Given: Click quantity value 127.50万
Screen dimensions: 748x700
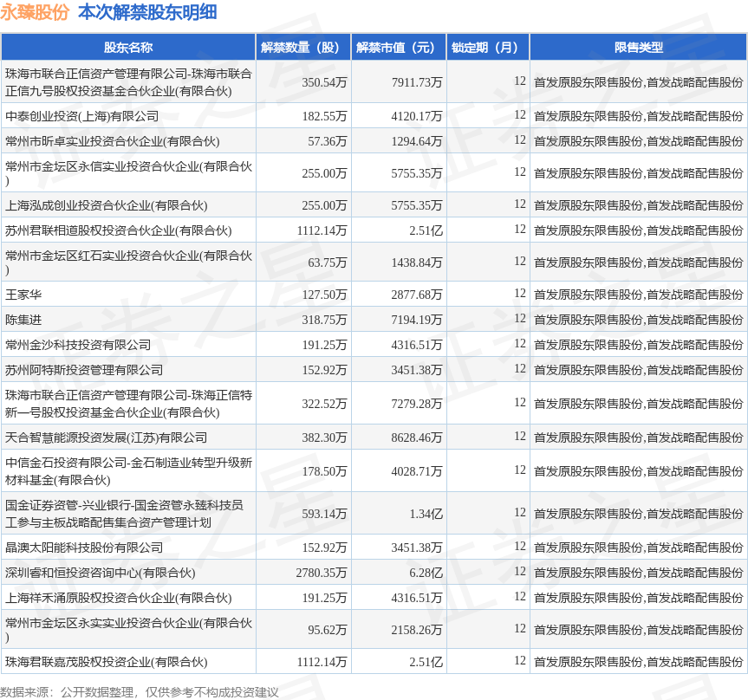Looking at the screenshot, I should coord(324,295).
